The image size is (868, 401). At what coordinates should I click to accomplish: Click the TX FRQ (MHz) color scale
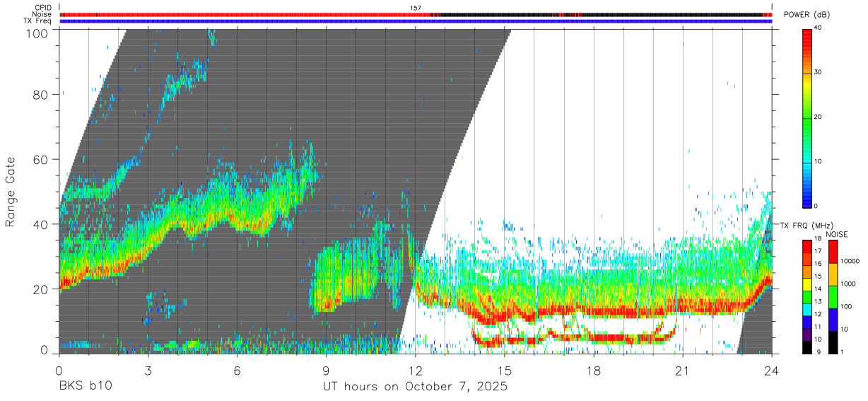pos(807,297)
